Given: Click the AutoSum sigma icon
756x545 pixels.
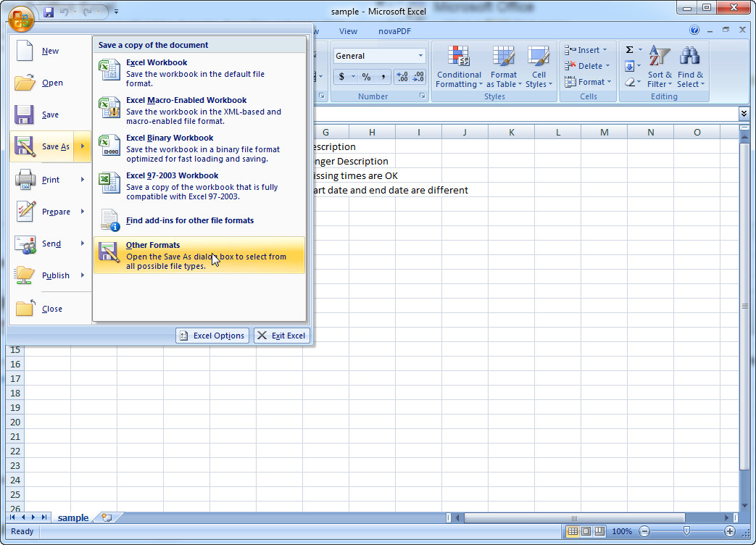Looking at the screenshot, I should click(x=630, y=49).
